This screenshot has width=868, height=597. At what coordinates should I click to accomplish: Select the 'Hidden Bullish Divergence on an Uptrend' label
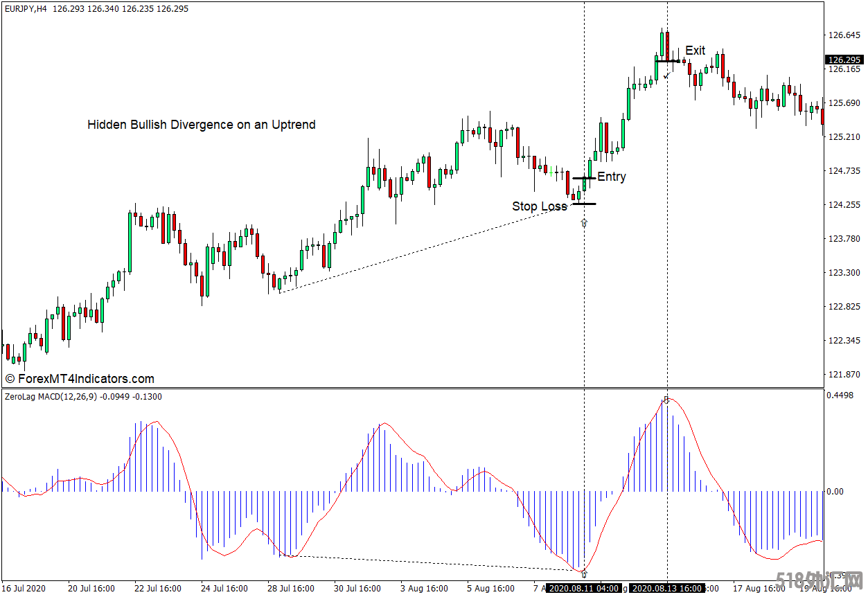(202, 125)
